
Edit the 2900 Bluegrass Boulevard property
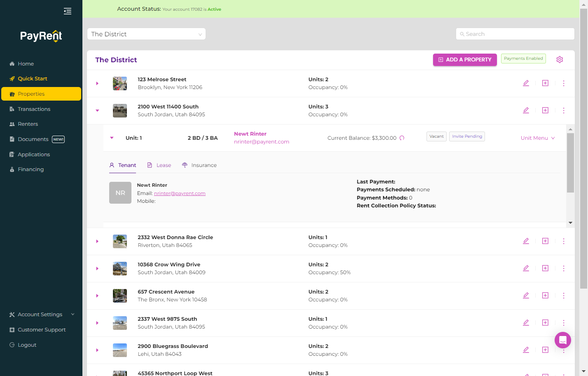point(526,350)
